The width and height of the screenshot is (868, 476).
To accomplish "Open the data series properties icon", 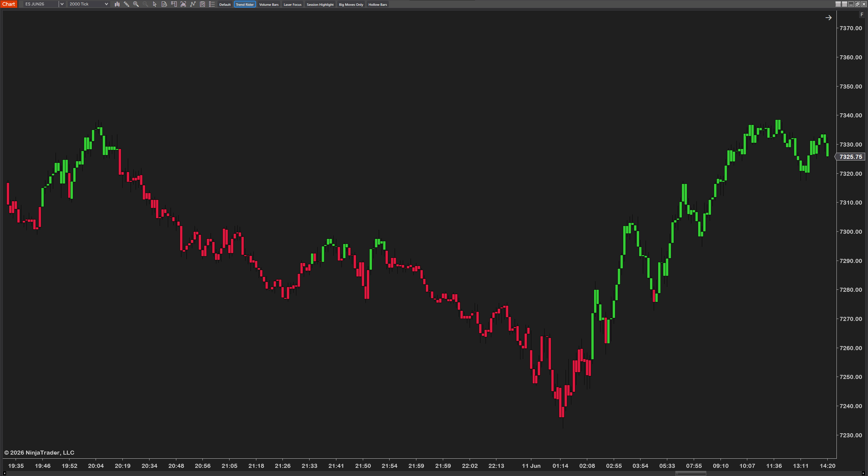I will [x=202, y=4].
